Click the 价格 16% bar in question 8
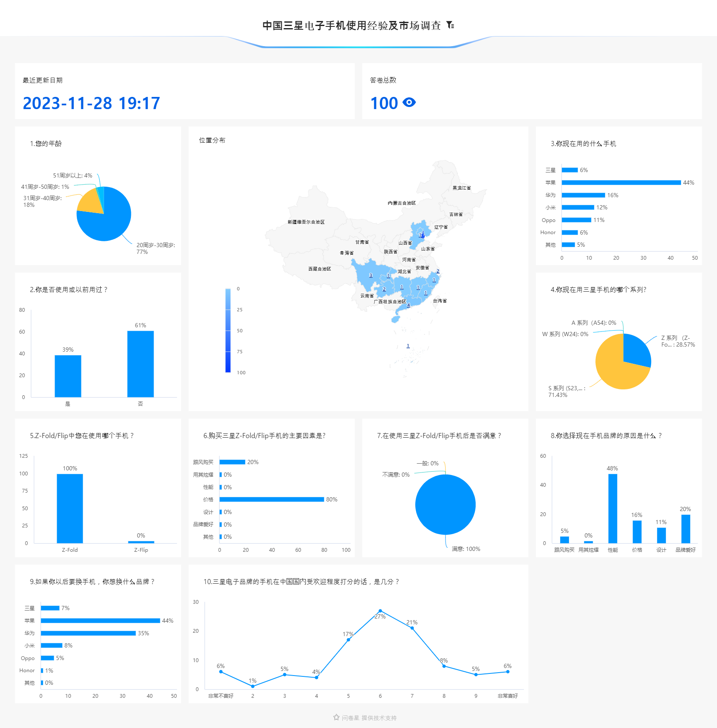This screenshot has width=717, height=728. pyautogui.click(x=637, y=532)
